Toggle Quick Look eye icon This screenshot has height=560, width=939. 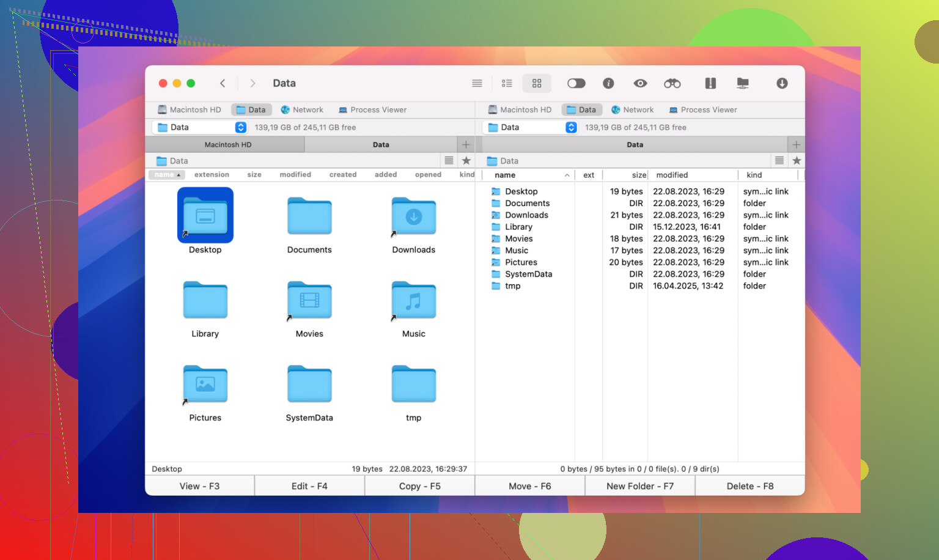click(x=640, y=83)
